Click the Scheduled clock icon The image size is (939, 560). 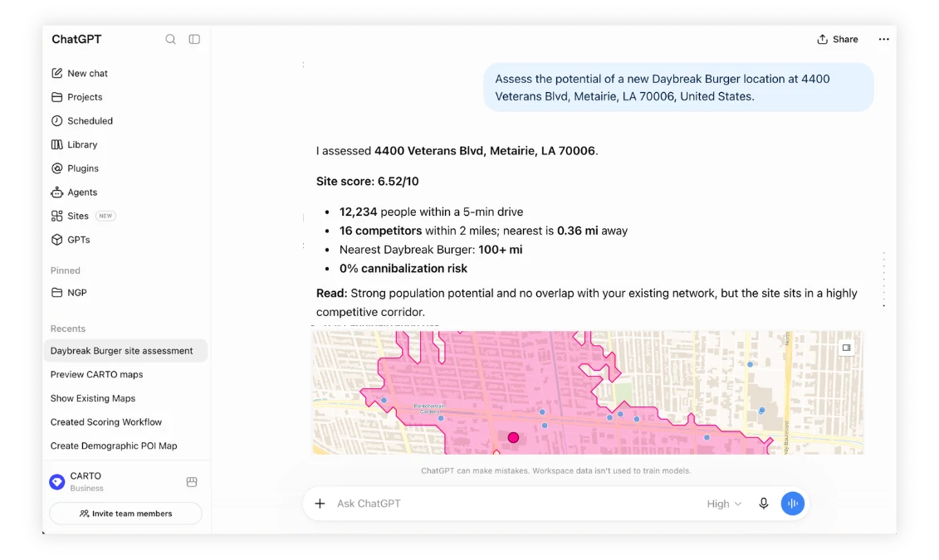57,121
